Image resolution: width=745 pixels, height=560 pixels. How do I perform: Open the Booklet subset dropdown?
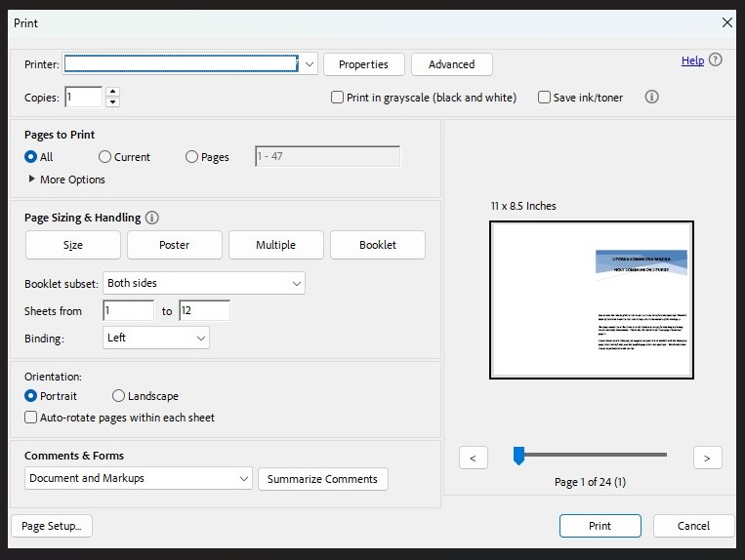point(204,283)
